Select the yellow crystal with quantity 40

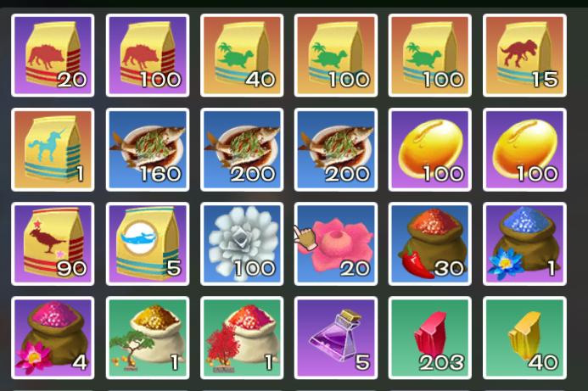pos(524,338)
